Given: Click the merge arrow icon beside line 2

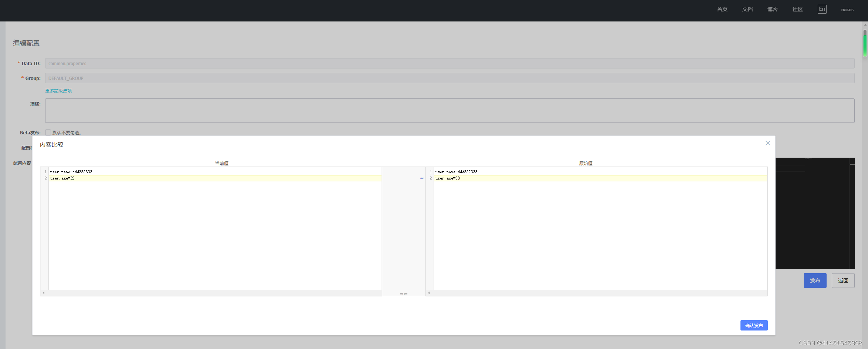Looking at the screenshot, I should pos(422,178).
